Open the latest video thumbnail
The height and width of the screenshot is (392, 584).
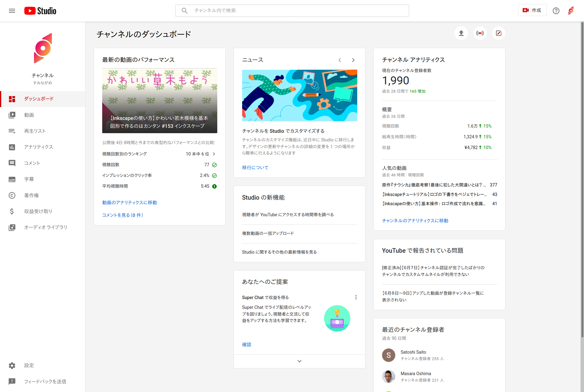[160, 101]
